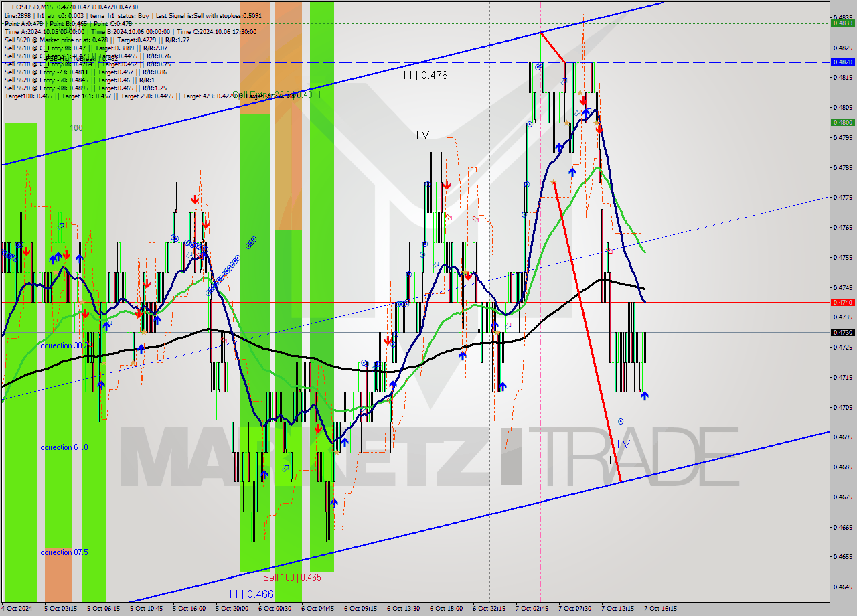Click the 'III 0.478' wave label
This screenshot has height=616, width=857.
coord(425,76)
